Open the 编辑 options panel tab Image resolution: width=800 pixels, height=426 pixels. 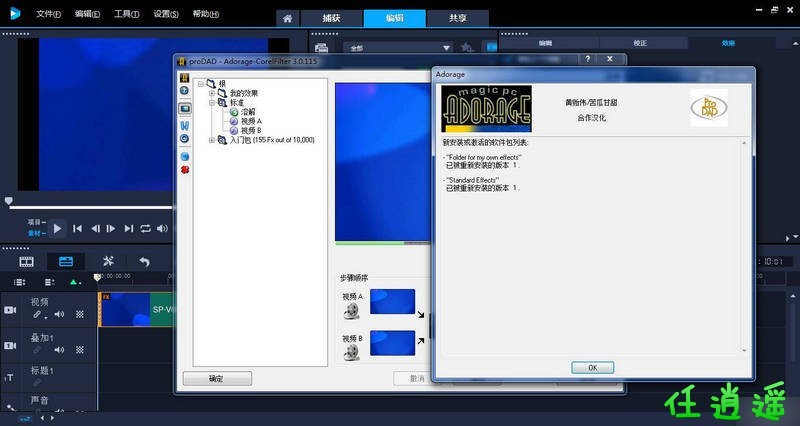pos(545,43)
